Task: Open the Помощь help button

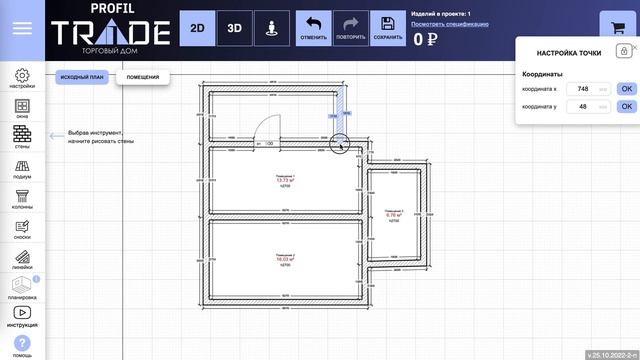Action: click(22, 347)
